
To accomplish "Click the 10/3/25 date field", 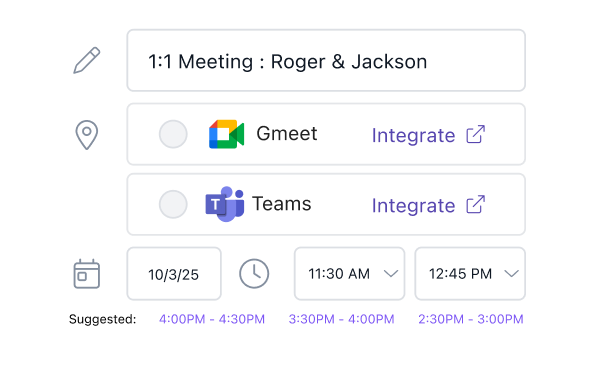I will click(174, 274).
